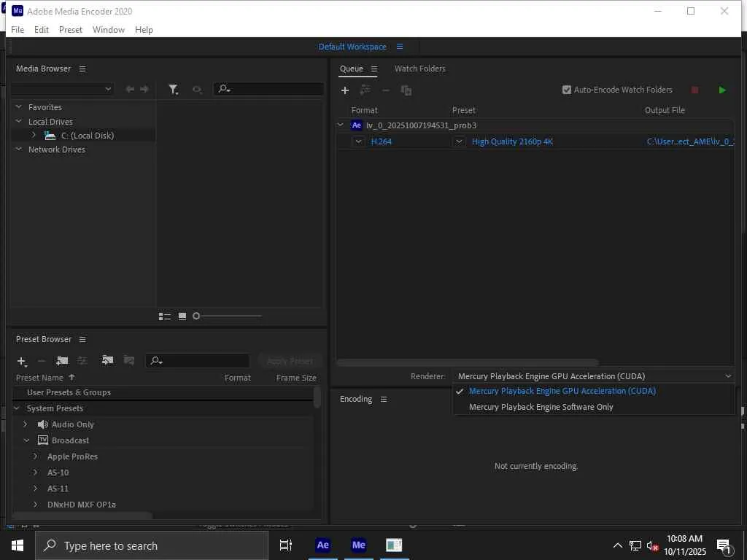Create new preset with plus icon
The height and width of the screenshot is (560, 747).
click(x=21, y=362)
